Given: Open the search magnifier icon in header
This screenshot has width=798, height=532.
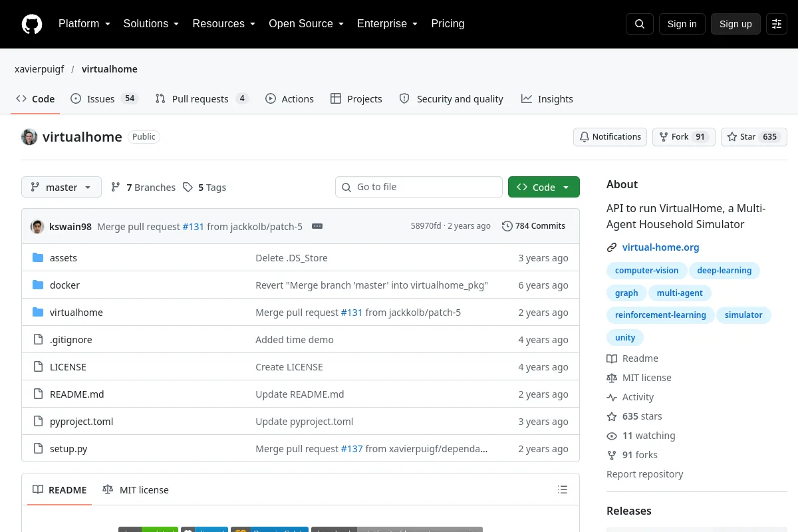Looking at the screenshot, I should click(640, 24).
